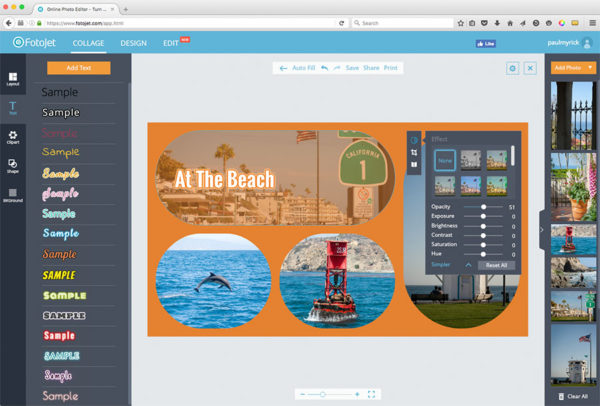The height and width of the screenshot is (406, 600).
Task: Select the dolphin photo on the canvas
Action: (213, 281)
